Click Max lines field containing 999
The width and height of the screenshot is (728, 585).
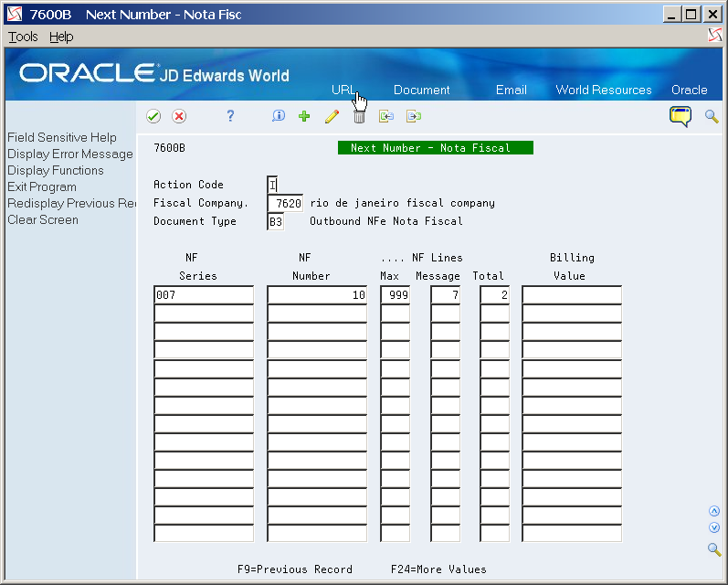pyautogui.click(x=396, y=295)
